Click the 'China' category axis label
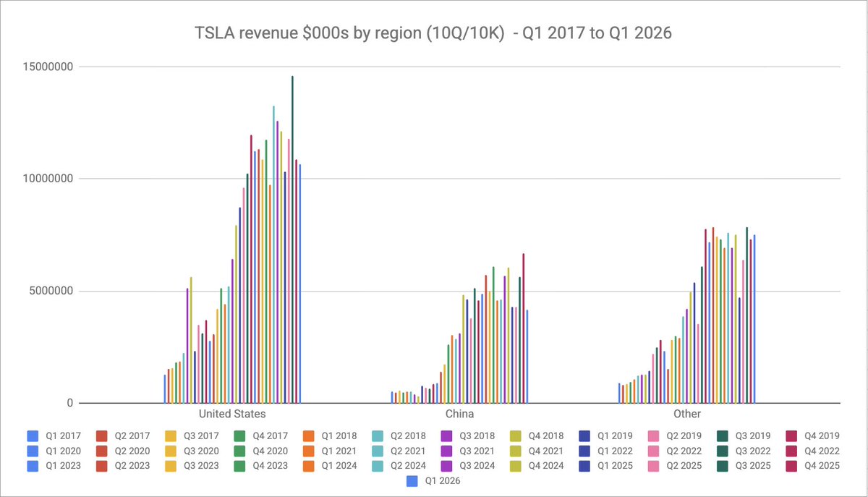The image size is (868, 497). coord(459,414)
